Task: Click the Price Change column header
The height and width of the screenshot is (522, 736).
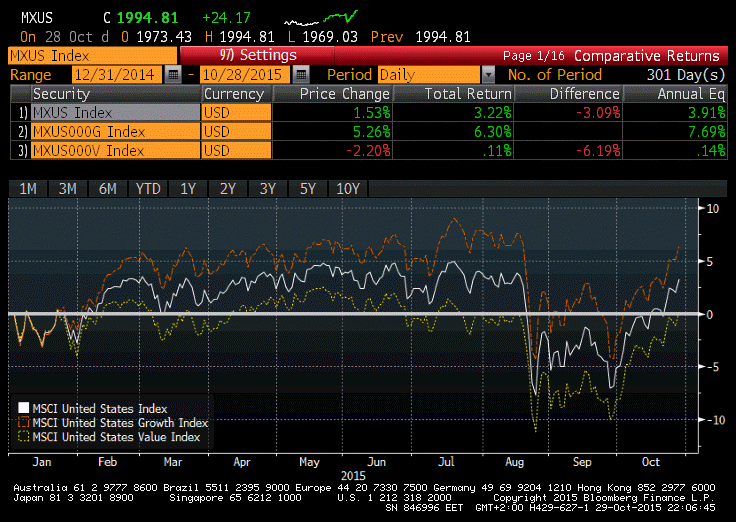Action: point(332,94)
